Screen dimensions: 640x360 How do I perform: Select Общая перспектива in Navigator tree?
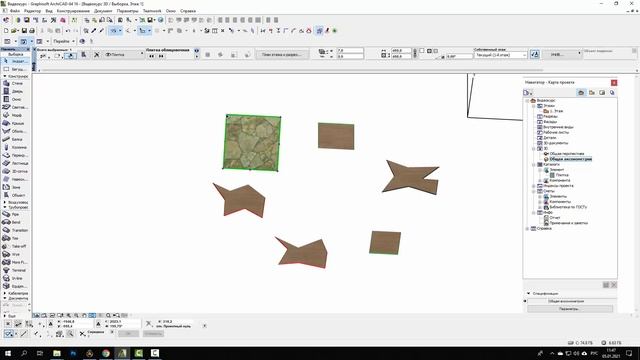point(567,154)
